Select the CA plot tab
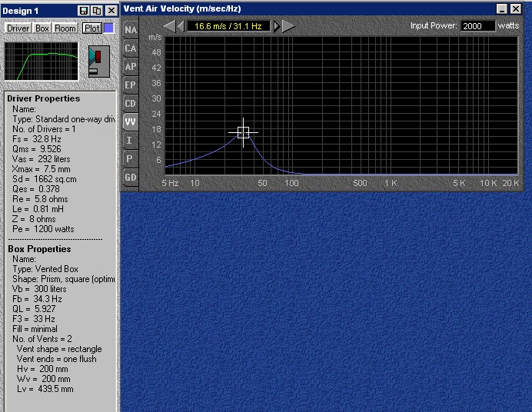The width and height of the screenshot is (532, 412). 131,48
